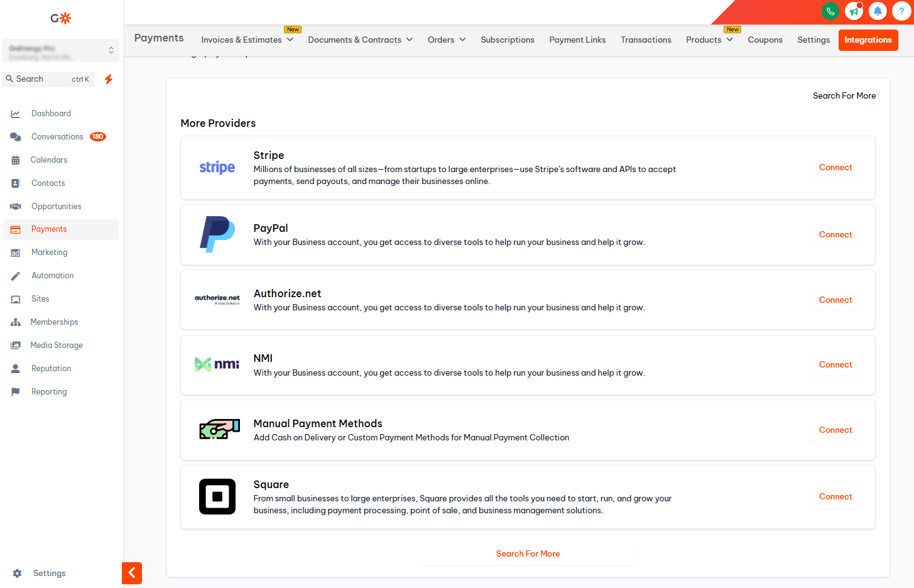914x588 pixels.
Task: Click the More Providers heading
Action: pos(218,124)
